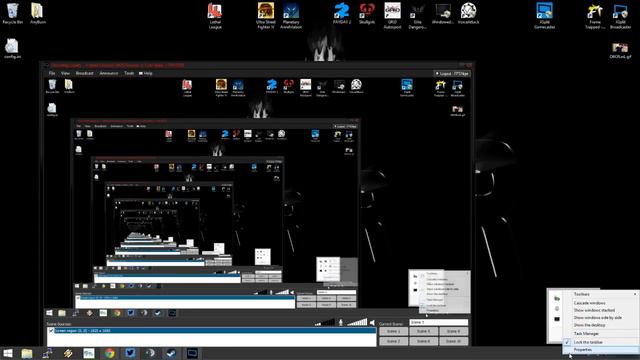The height and width of the screenshot is (360, 640).
Task: Open the Recycle Bin desktop icon
Action: (13, 13)
